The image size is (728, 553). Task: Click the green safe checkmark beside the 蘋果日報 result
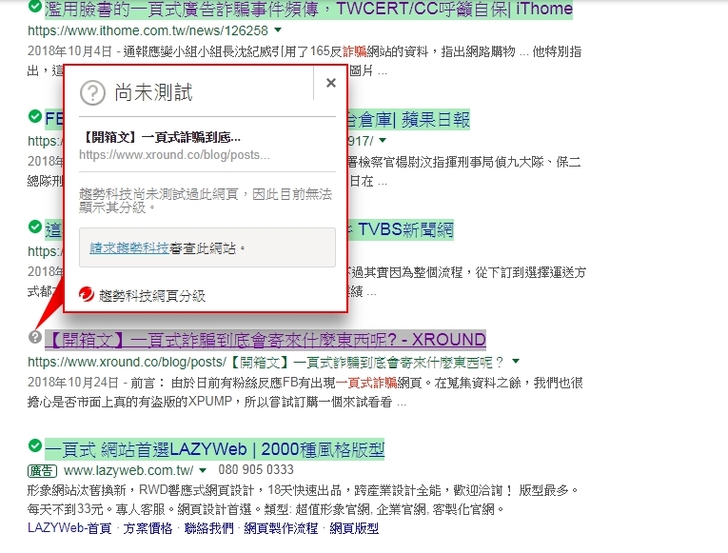35,116
